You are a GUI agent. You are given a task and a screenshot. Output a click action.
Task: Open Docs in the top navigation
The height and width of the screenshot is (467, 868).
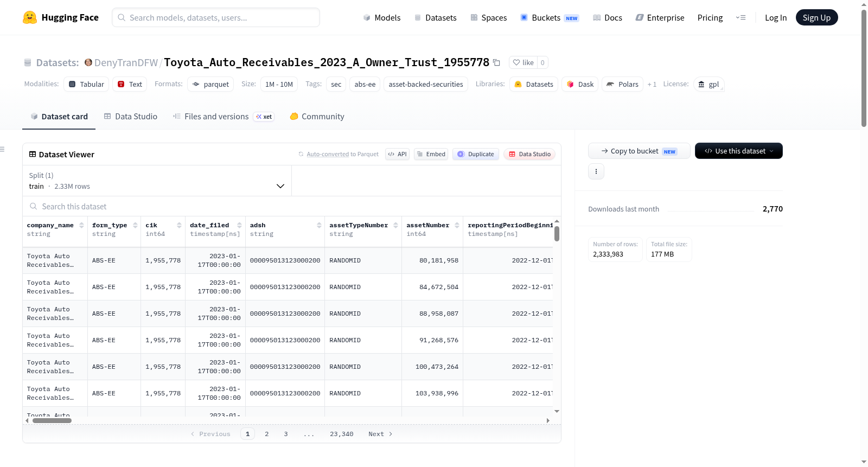coord(608,17)
